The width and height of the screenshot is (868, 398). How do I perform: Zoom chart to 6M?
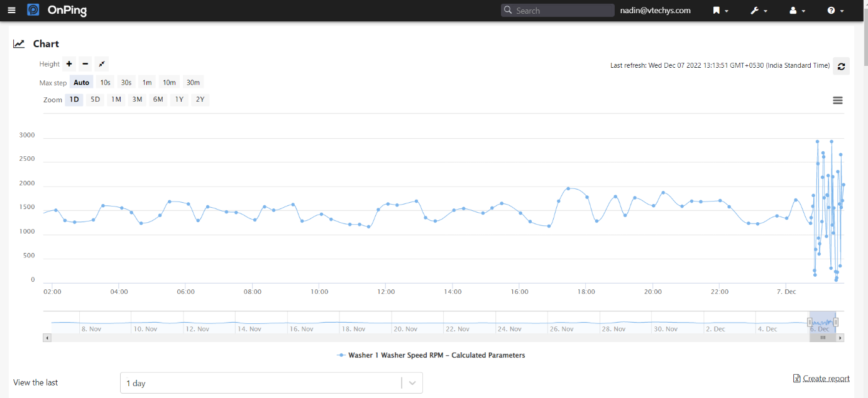[x=158, y=99]
